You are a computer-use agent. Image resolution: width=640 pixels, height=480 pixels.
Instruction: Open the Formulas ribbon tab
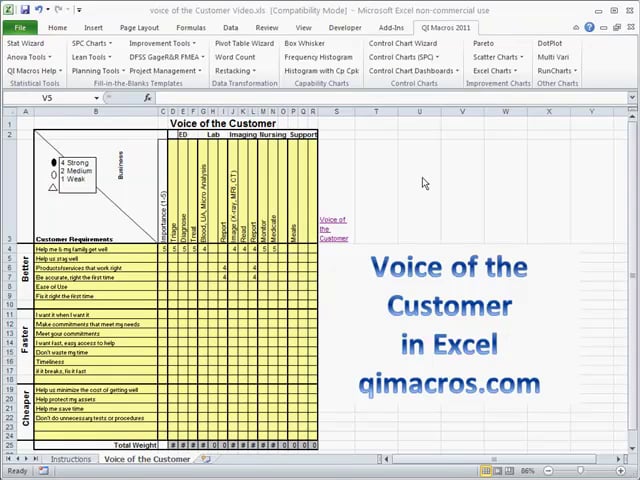(191, 28)
